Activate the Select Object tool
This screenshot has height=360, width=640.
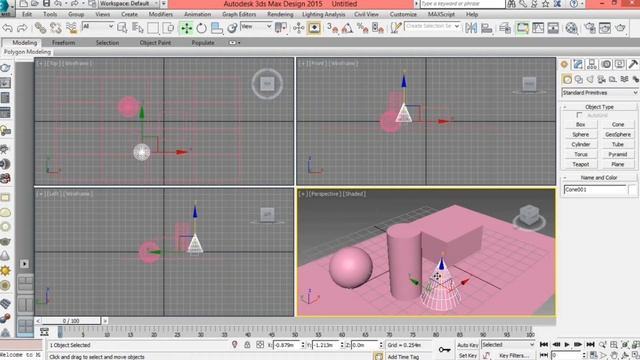tap(122, 28)
